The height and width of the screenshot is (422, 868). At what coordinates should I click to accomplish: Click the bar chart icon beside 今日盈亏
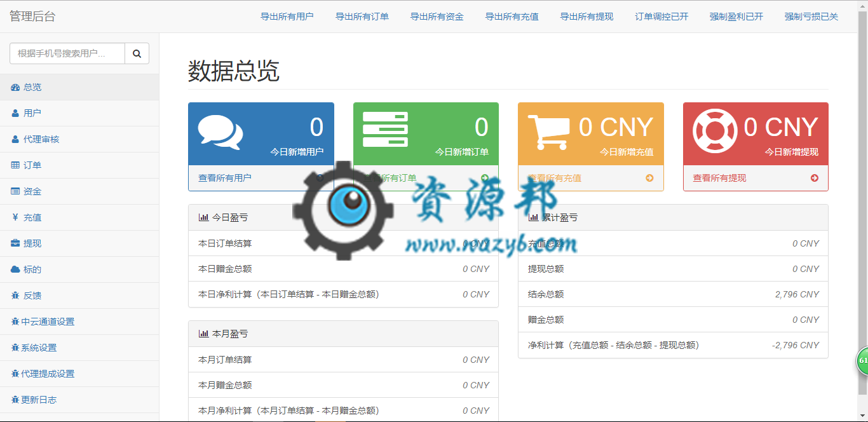coord(203,217)
